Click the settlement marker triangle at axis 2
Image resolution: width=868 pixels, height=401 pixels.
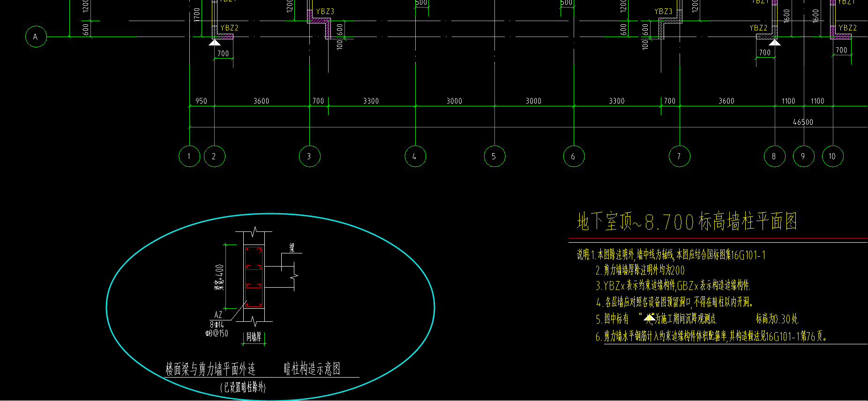point(214,43)
